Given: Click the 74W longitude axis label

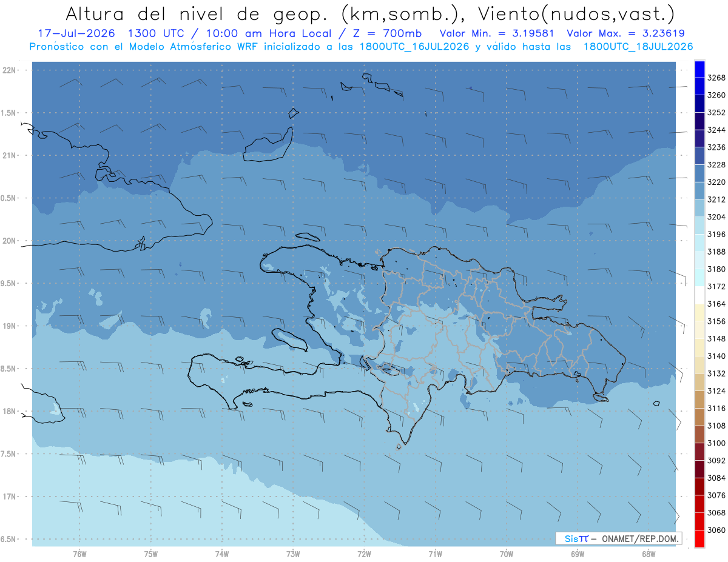Looking at the screenshot, I should pos(221,554).
